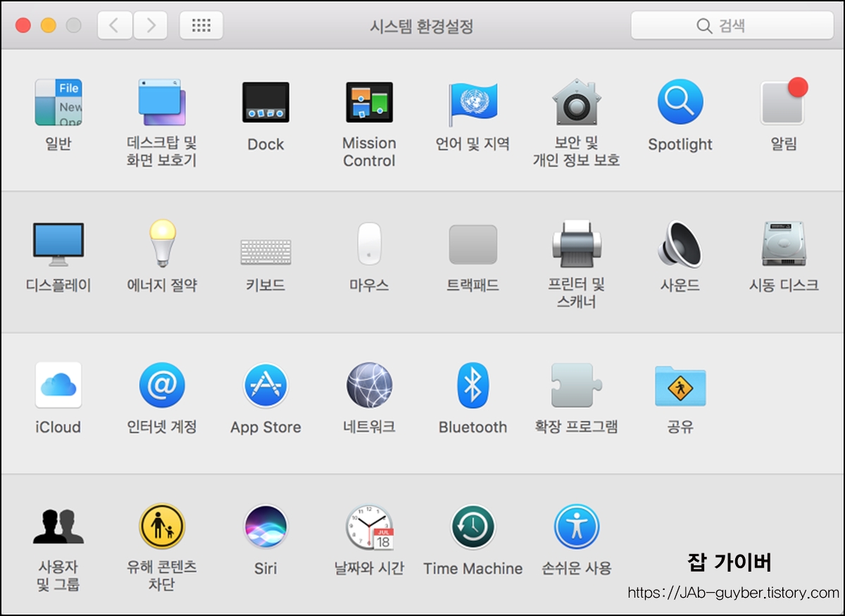Open 사용자 및 그룹 pane
This screenshot has height=616, width=845.
pos(58,527)
